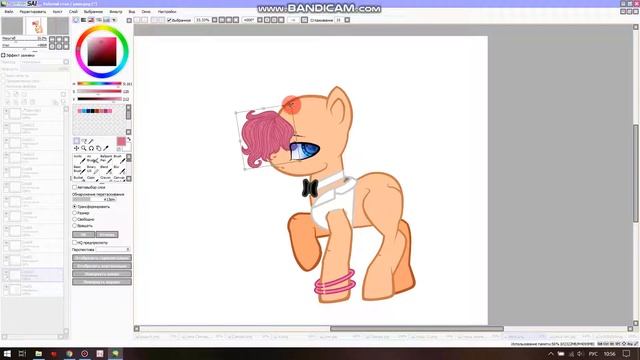Select the Вращать radio option
This screenshot has width=640, height=360.
coord(75,225)
